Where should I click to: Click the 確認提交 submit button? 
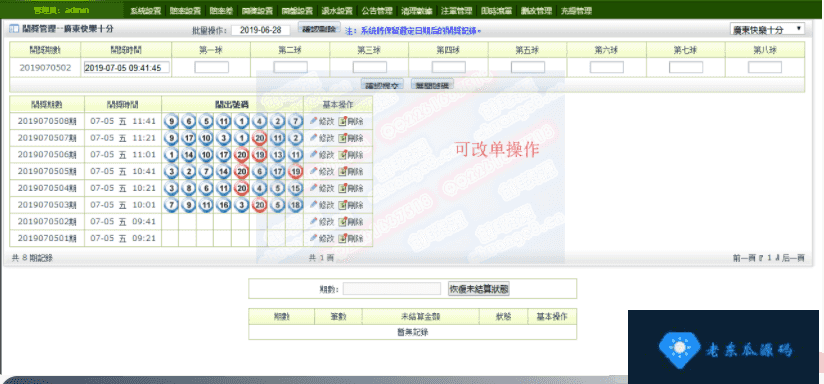382,85
